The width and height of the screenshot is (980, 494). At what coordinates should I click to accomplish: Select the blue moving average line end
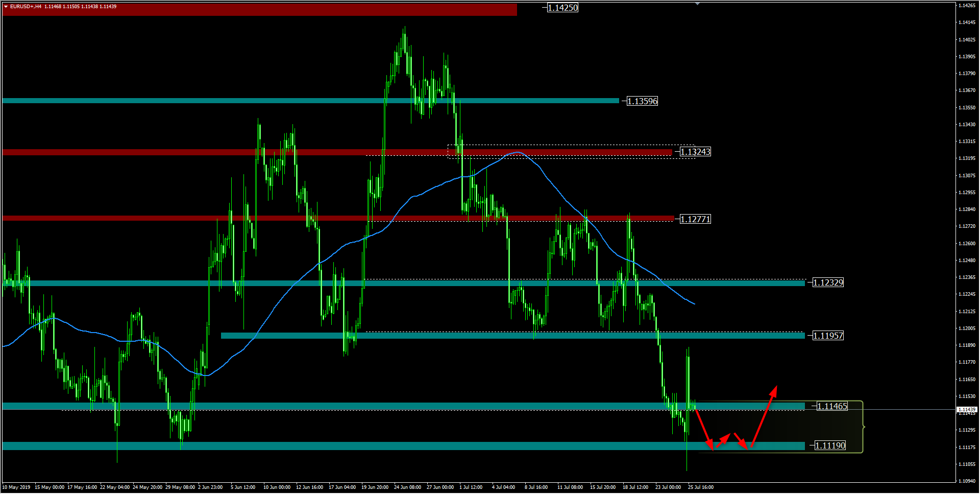tap(694, 303)
